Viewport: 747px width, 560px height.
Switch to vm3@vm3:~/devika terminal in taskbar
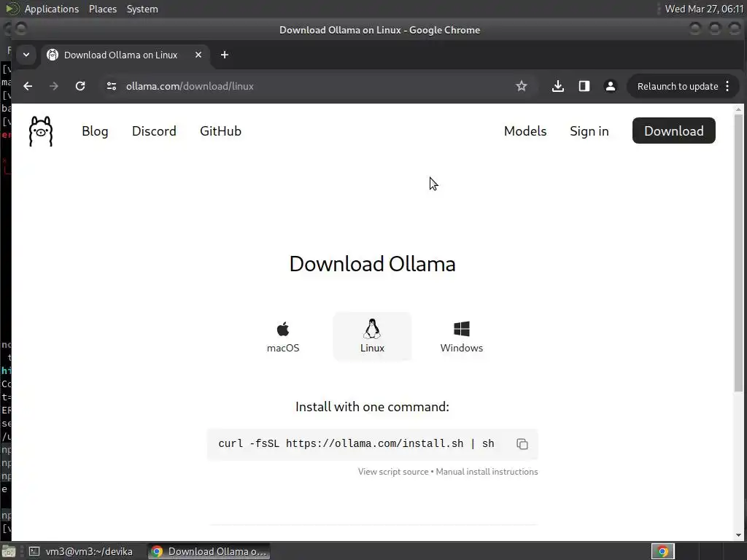point(81,551)
